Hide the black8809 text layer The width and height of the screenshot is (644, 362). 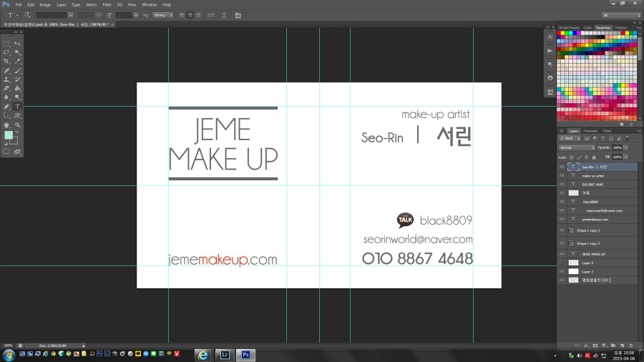(x=562, y=202)
